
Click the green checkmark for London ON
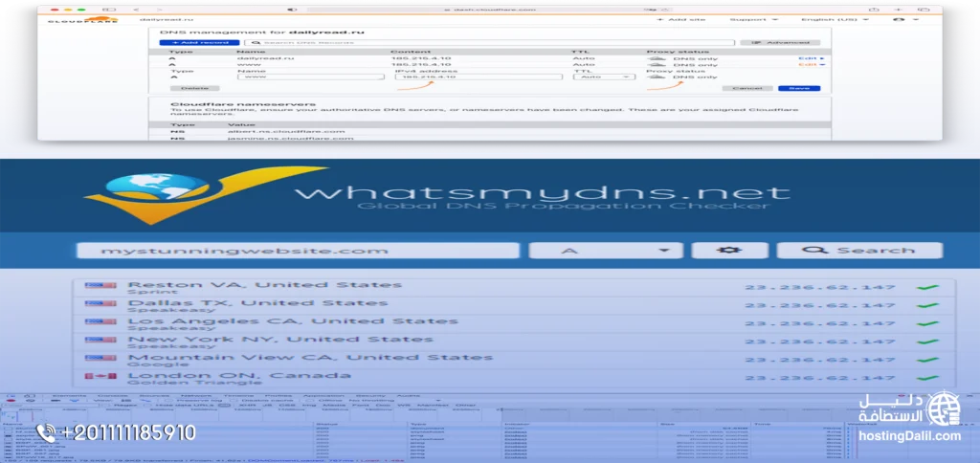927,378
